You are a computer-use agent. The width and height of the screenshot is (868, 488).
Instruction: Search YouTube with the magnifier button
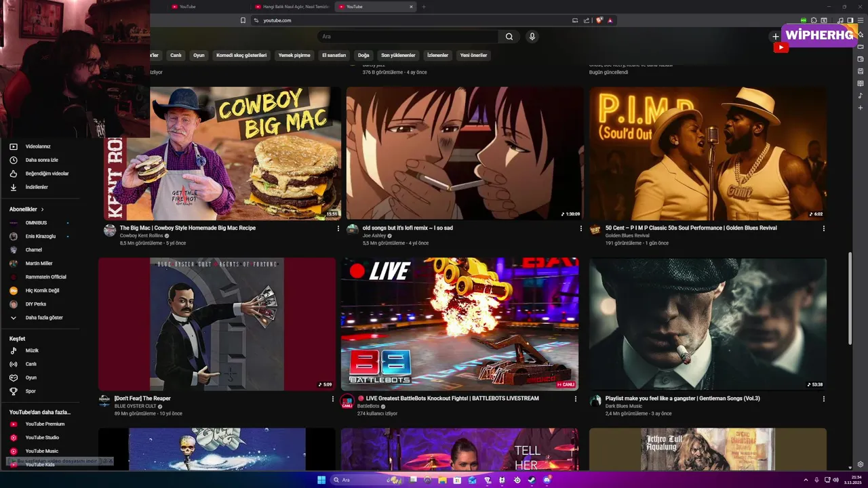pyautogui.click(x=509, y=37)
